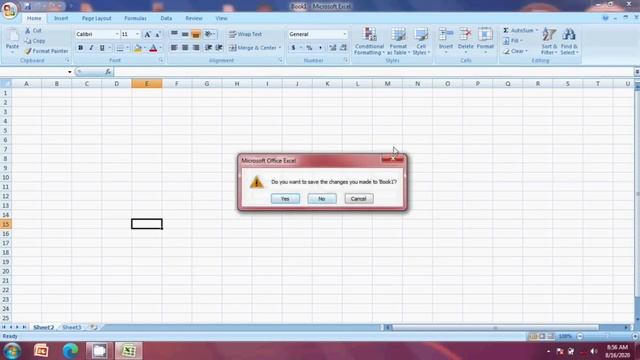The image size is (640, 360).
Task: Increase the cell indent
Action: 219,48
